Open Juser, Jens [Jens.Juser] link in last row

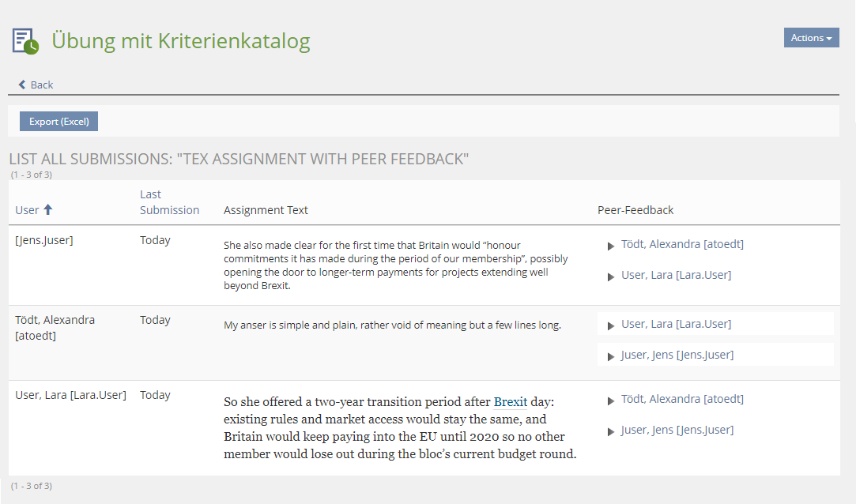677,430
